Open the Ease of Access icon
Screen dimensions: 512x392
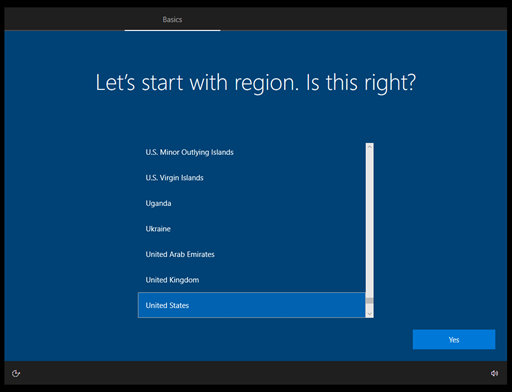(x=16, y=373)
